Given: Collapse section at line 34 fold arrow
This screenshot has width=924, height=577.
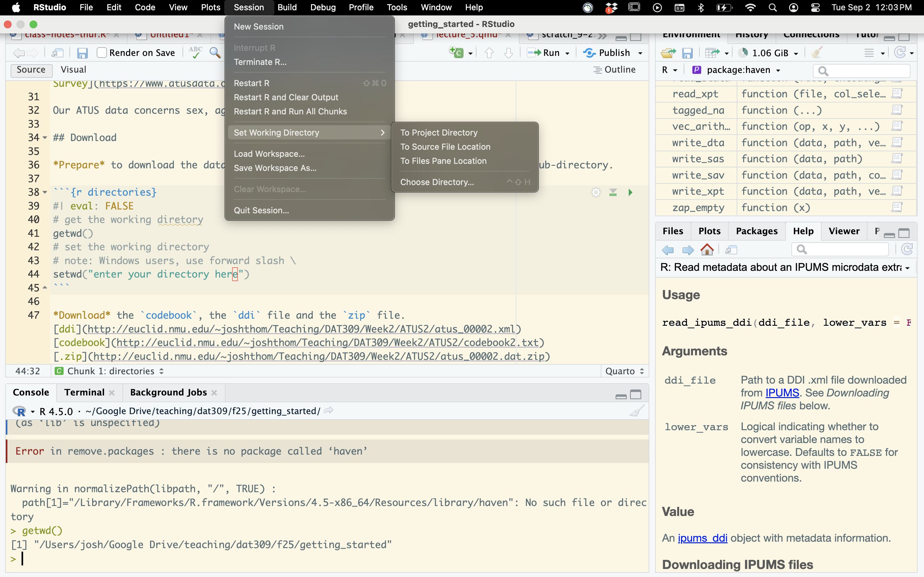Looking at the screenshot, I should click(x=45, y=138).
